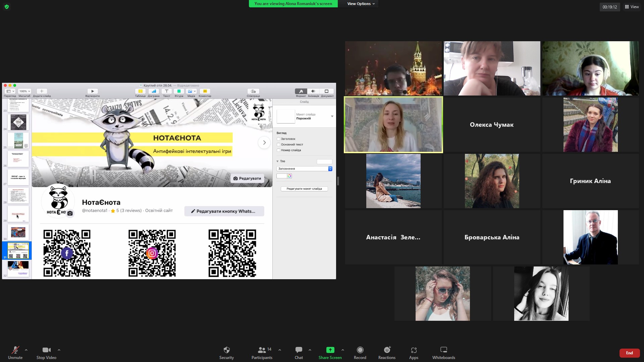
Task: Start recording with the Record button
Action: pos(360,353)
